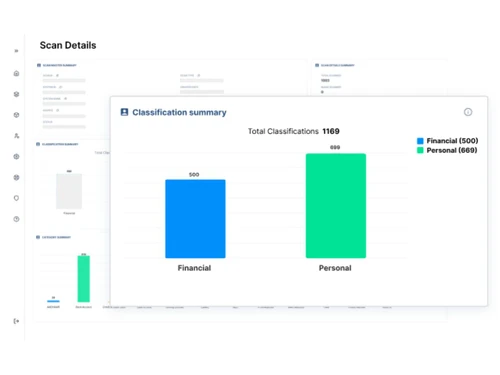The image size is (500, 375).
Task: Click the logout icon at sidebar bottom
Action: click(x=16, y=321)
